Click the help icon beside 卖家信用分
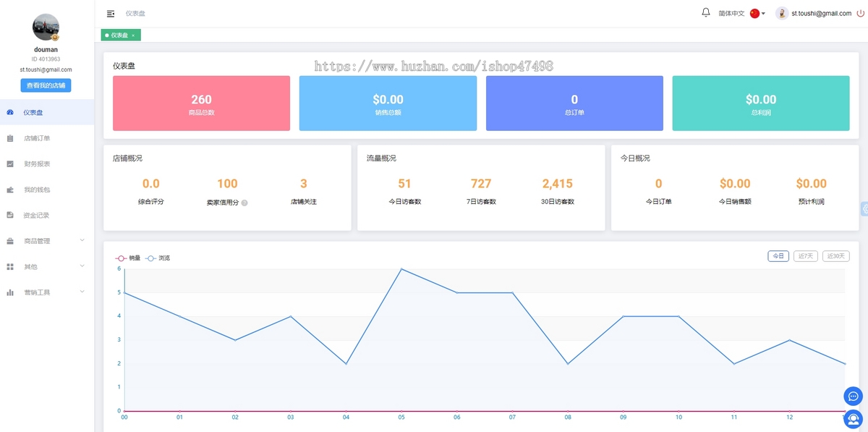 (x=244, y=203)
